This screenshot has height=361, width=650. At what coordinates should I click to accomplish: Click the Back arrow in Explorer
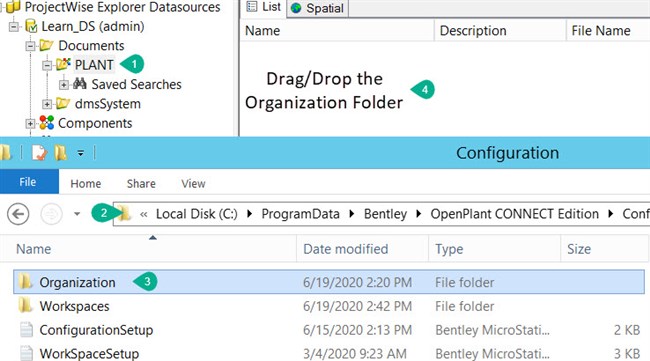[18, 214]
